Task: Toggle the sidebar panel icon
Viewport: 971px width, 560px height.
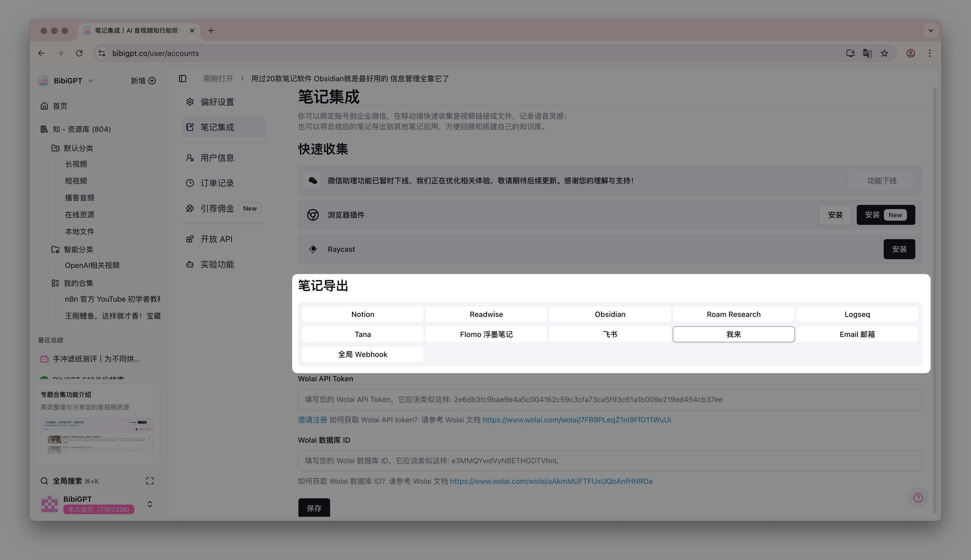Action: 182,79
